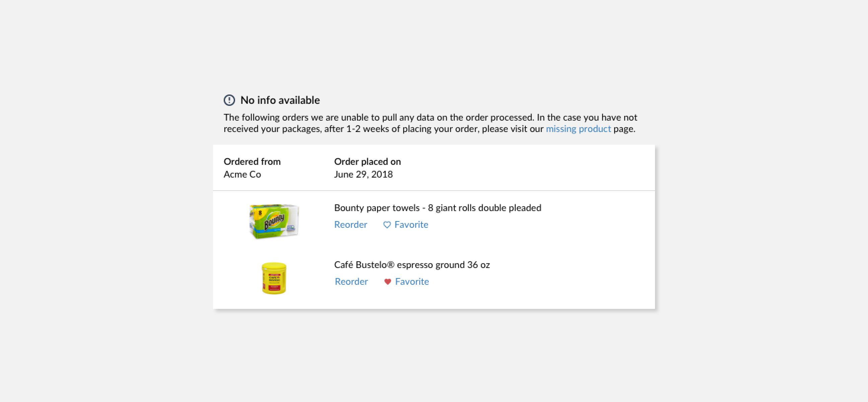Open the missing product page link
868x402 pixels.
coord(578,129)
